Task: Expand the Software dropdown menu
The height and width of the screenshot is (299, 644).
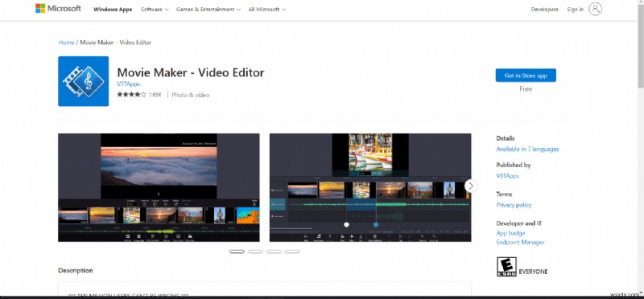Action: pos(155,10)
